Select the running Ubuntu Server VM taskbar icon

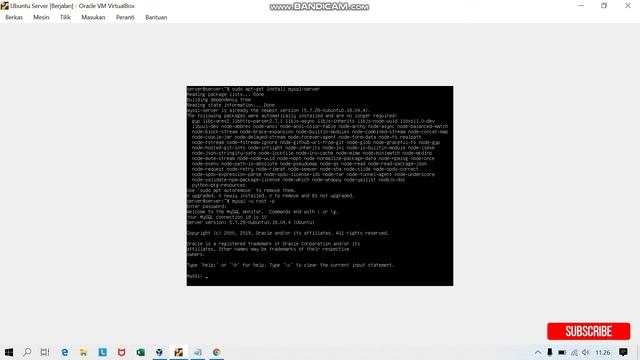(178, 352)
